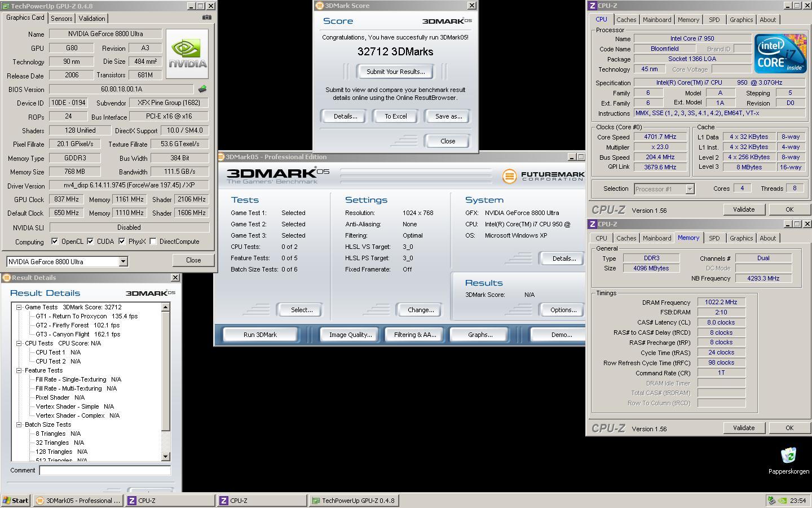Toggle the CUDA checkbox

point(90,241)
